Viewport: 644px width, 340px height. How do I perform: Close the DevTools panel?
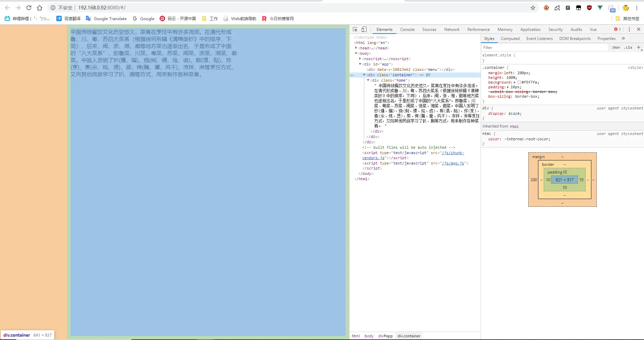[639, 30]
